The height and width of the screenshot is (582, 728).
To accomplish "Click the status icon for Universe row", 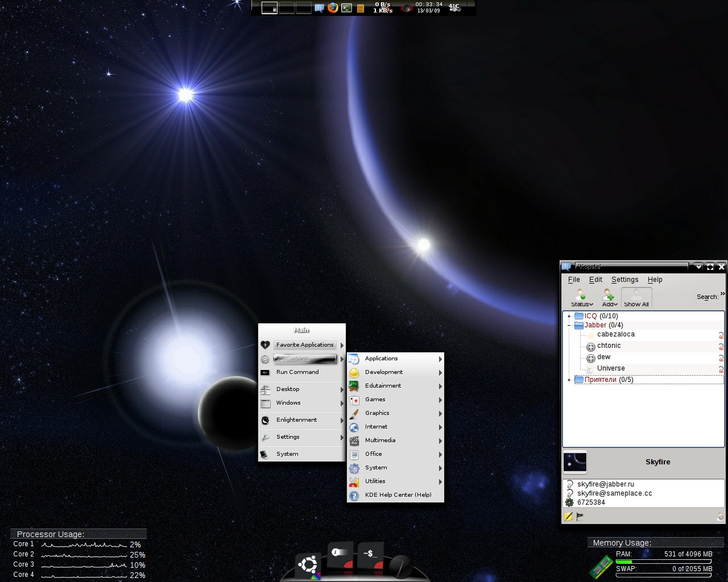I will 721,369.
